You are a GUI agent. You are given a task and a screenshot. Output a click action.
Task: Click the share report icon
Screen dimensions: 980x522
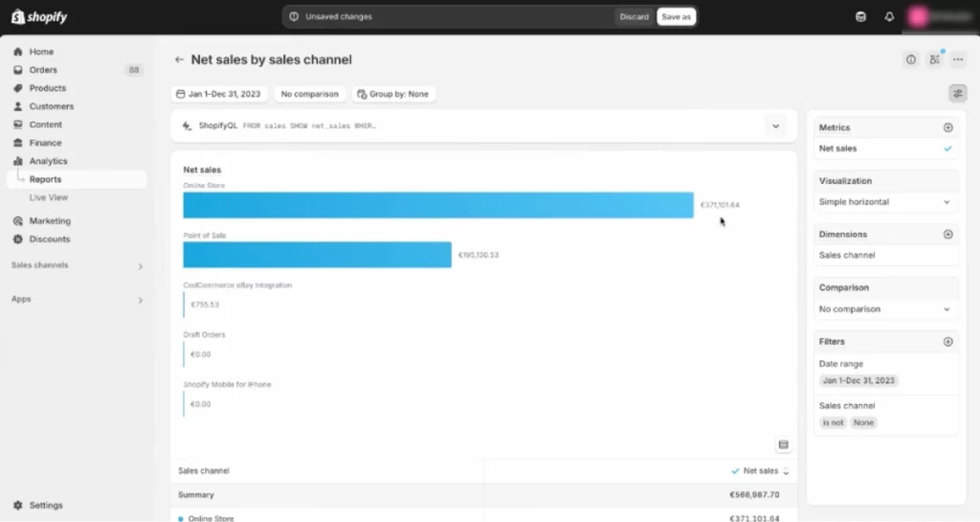coord(934,59)
